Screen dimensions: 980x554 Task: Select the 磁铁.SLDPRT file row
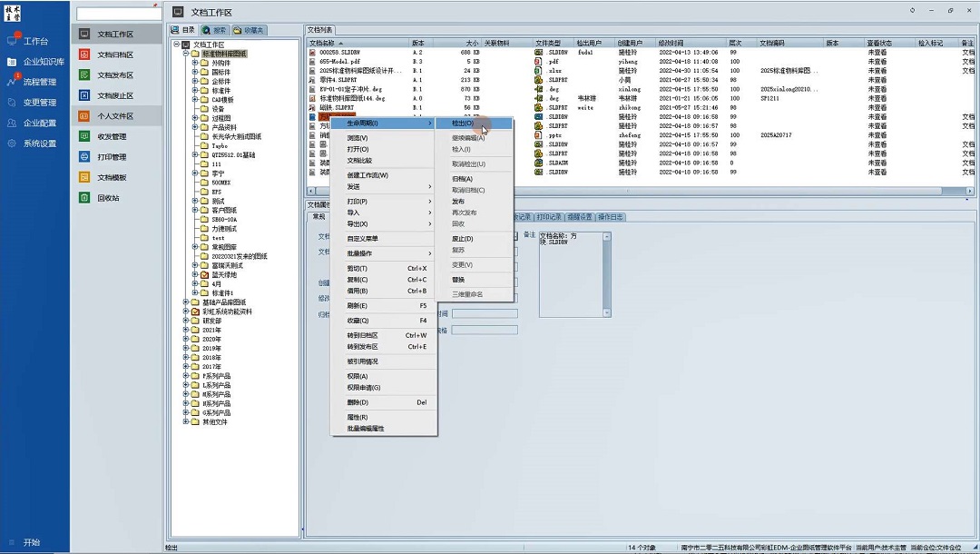640,107
